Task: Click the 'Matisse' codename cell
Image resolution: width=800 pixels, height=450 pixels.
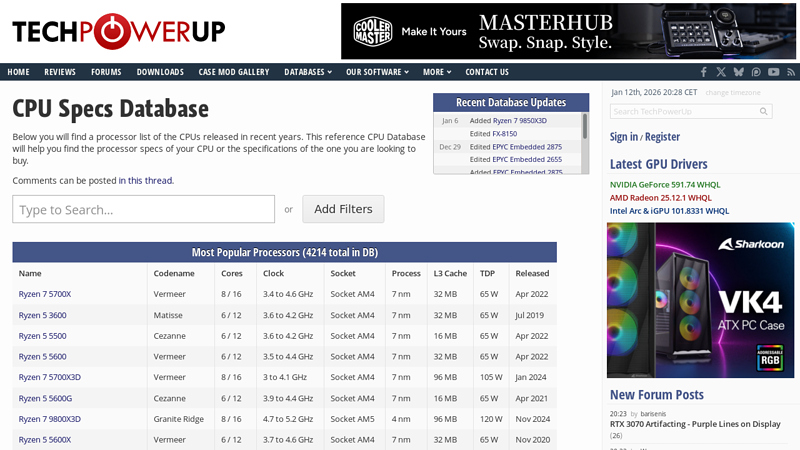Action: (x=168, y=315)
